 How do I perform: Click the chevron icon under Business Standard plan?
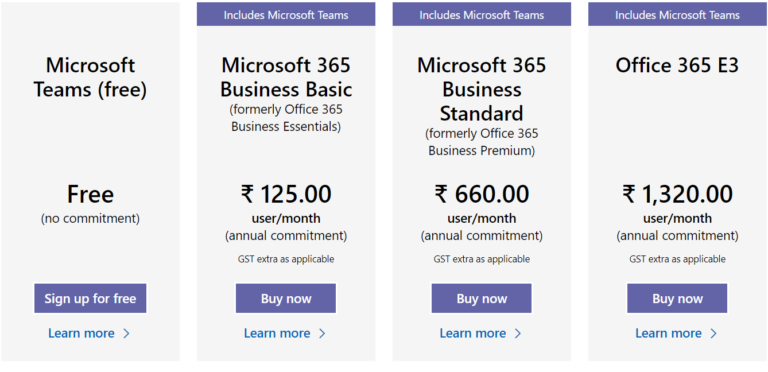(518, 333)
